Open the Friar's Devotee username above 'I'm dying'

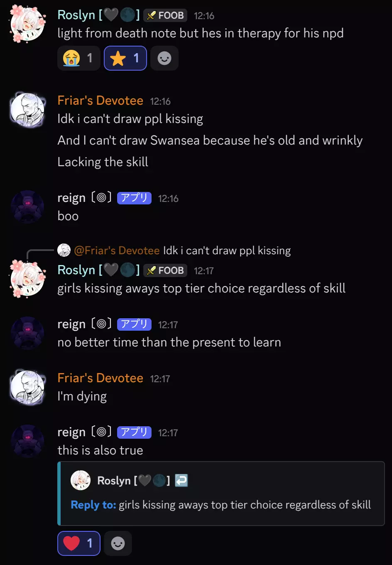click(100, 378)
